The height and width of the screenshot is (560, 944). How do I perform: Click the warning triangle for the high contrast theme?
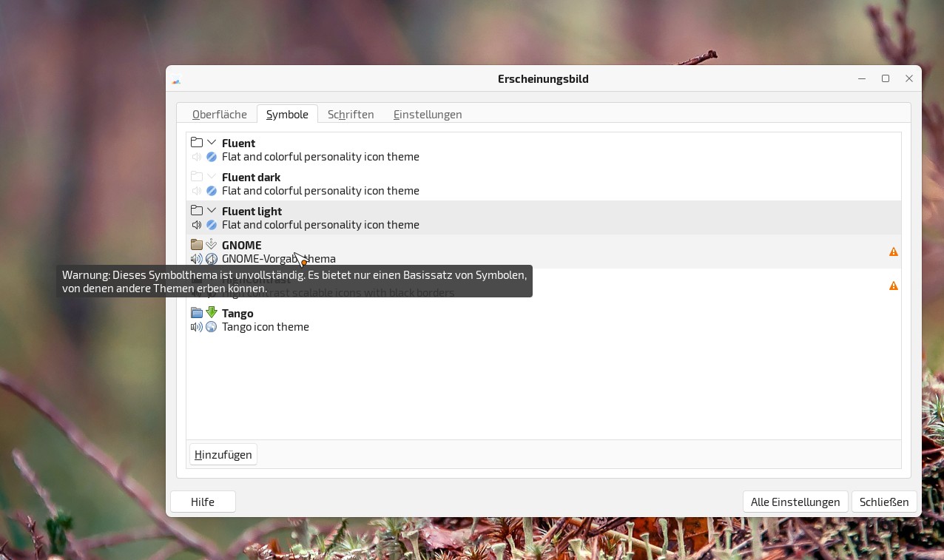pyautogui.click(x=894, y=286)
